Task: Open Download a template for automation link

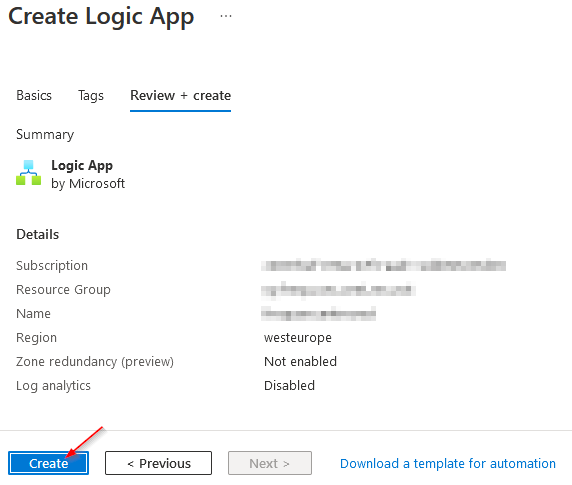Action: point(448,463)
